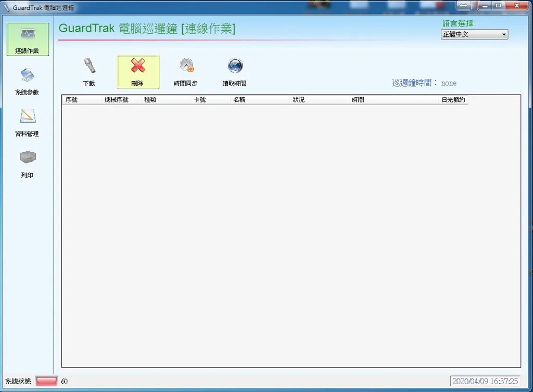Click the 巡邏鐘時間 none value

449,83
